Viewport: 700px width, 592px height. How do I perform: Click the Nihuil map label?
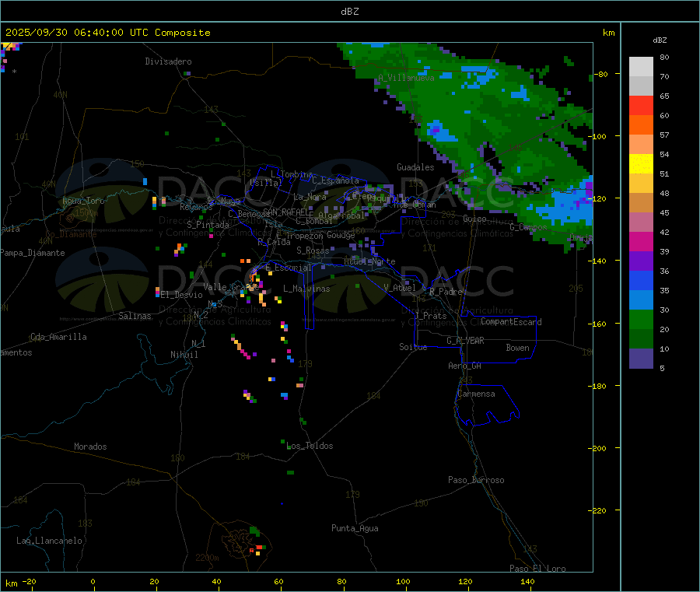tap(184, 355)
